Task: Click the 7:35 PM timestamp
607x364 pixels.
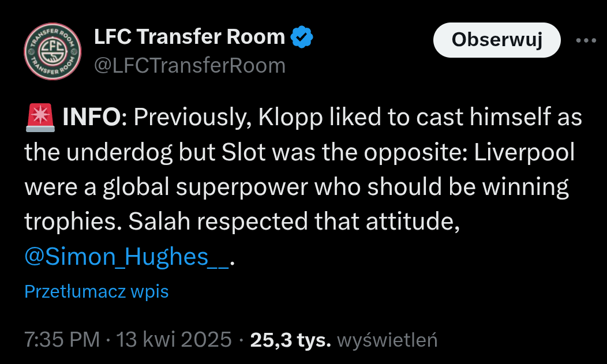Action: (x=62, y=340)
